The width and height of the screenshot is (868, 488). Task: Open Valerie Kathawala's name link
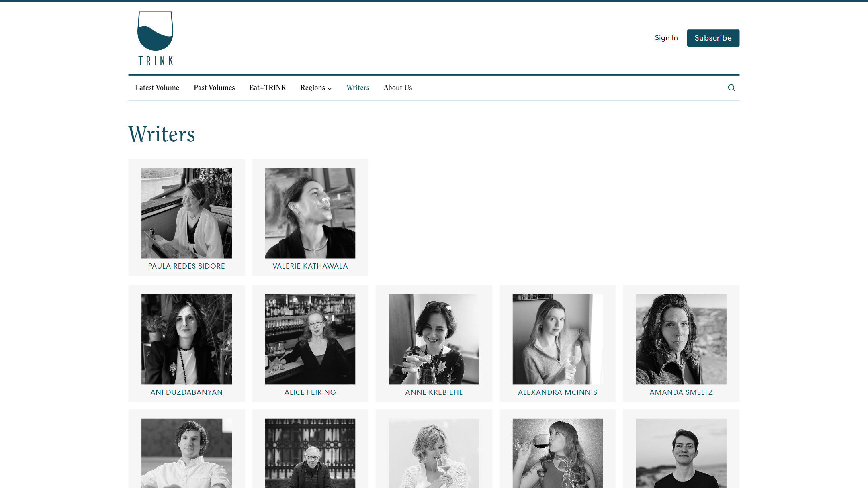(x=310, y=266)
